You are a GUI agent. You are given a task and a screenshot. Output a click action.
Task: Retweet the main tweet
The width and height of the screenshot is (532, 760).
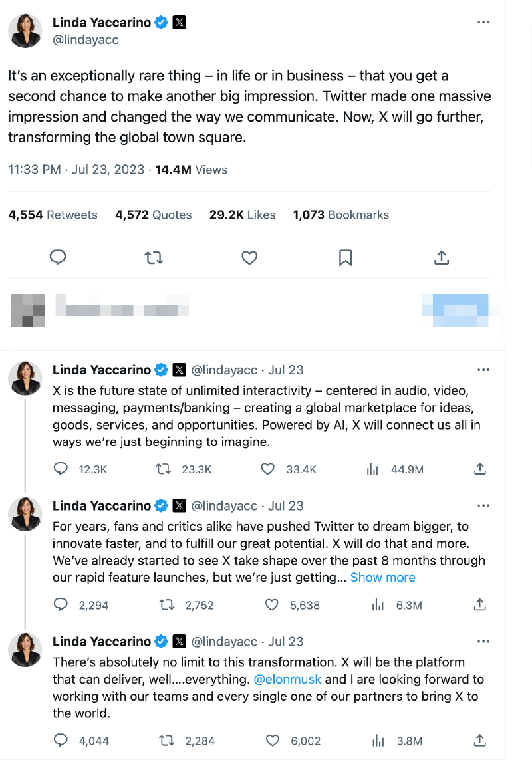154,257
